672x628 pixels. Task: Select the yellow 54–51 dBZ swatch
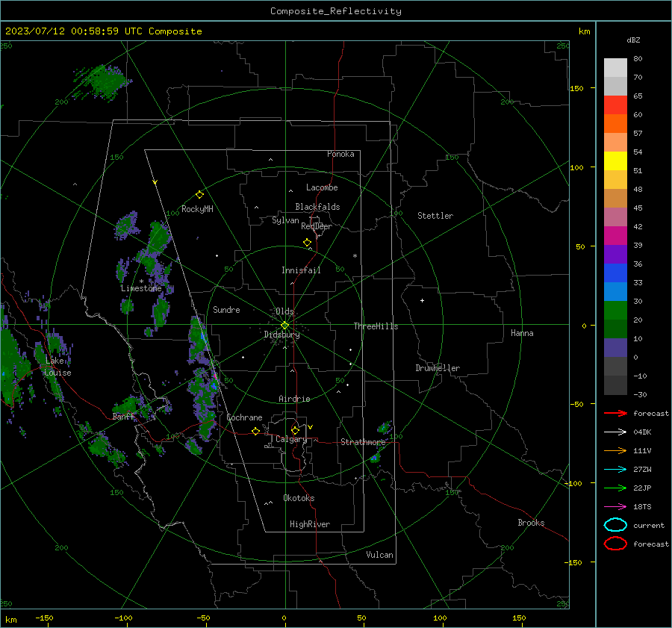point(615,161)
